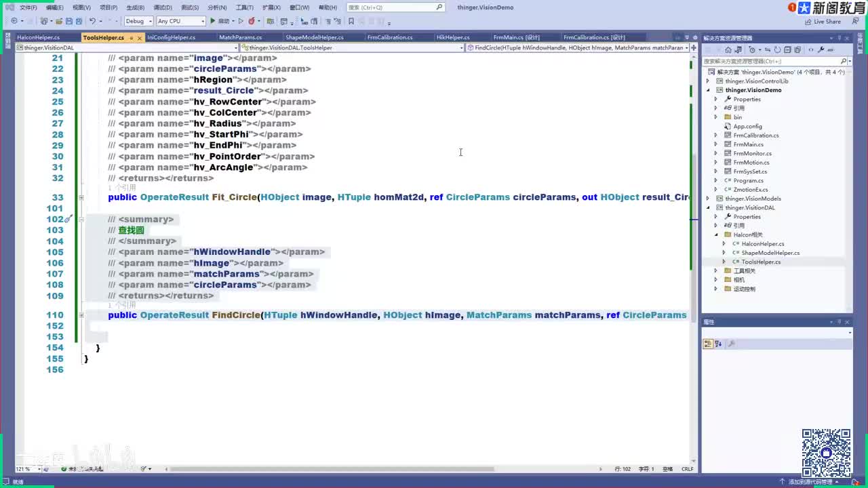The image size is (868, 488).
Task: Open the 文件(F) menu
Action: pos(28,7)
